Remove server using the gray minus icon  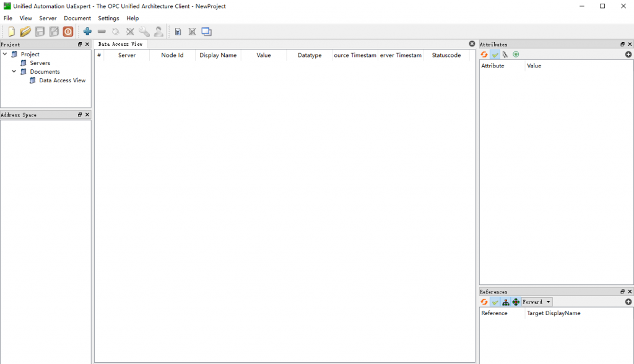click(102, 32)
